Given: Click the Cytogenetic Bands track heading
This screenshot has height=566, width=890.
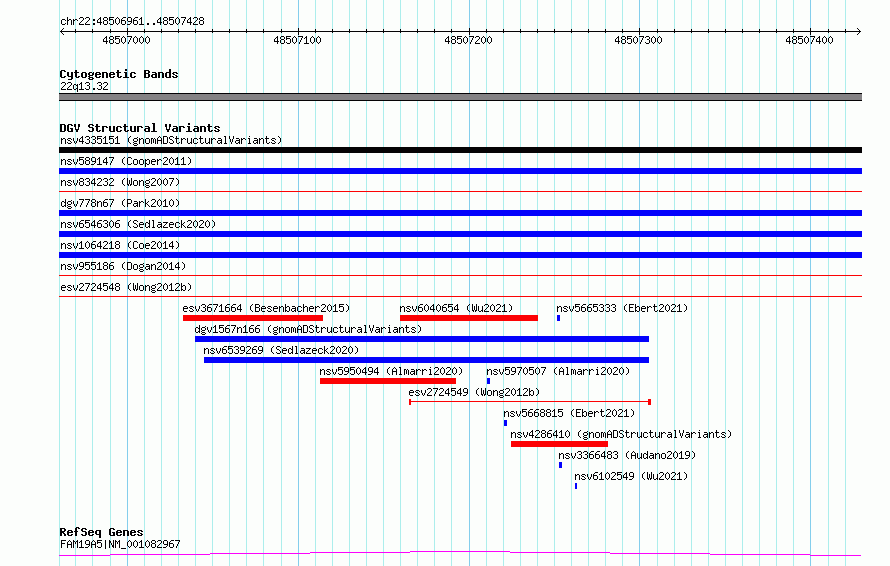Looking at the screenshot, I should coord(119,74).
